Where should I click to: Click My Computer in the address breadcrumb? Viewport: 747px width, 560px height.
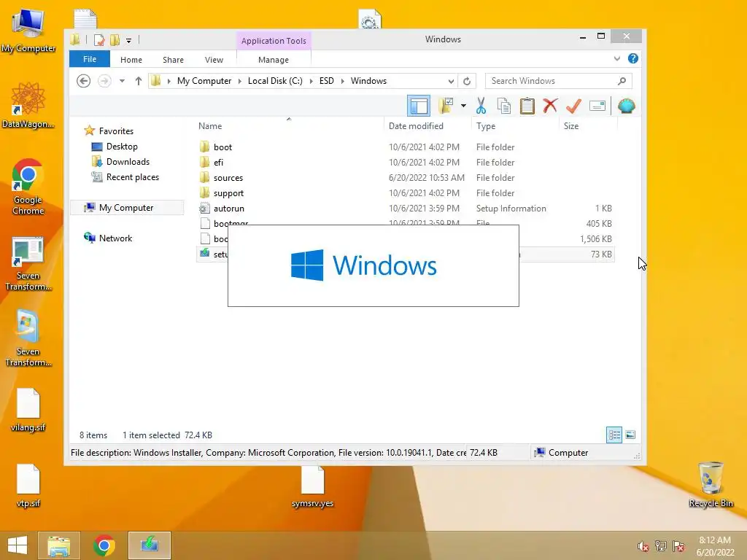[204, 81]
